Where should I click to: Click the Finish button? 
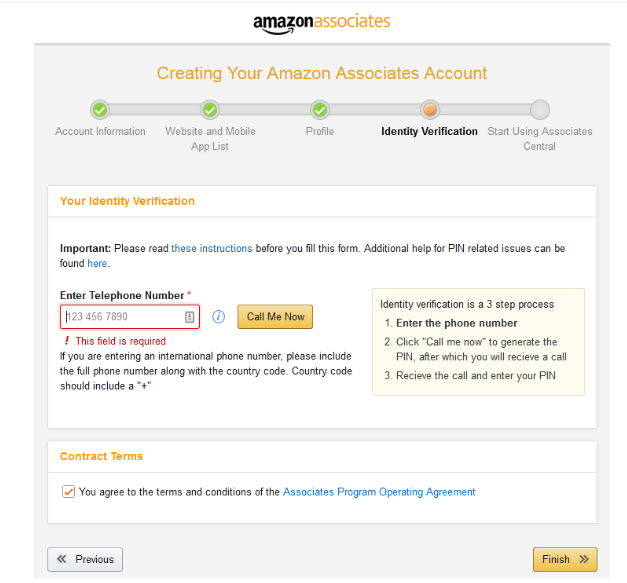pyautogui.click(x=565, y=559)
